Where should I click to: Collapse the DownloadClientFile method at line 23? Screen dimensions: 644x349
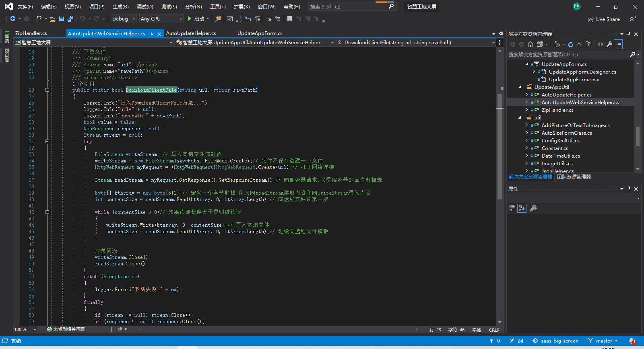(x=47, y=90)
